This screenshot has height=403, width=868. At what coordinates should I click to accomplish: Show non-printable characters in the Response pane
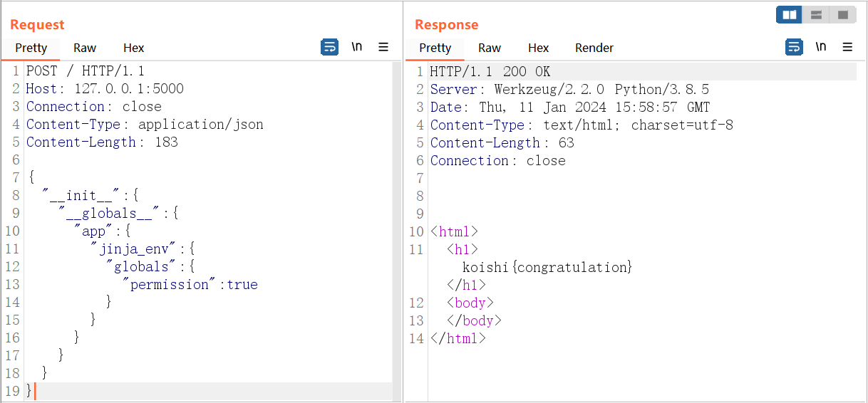[821, 47]
